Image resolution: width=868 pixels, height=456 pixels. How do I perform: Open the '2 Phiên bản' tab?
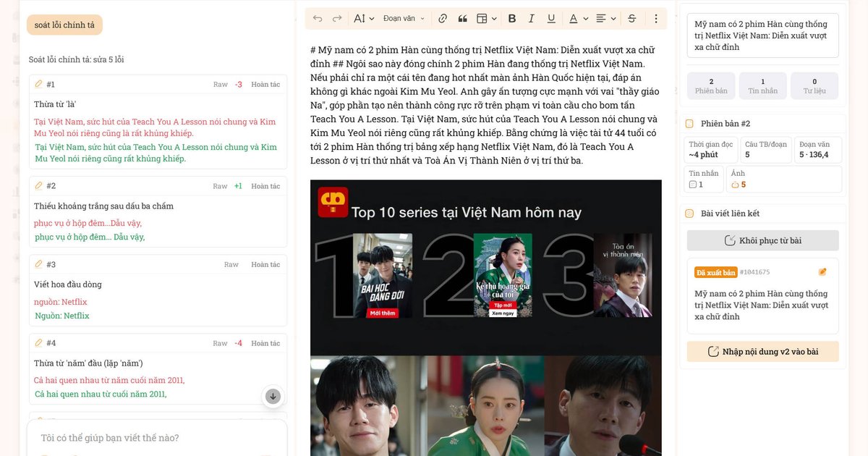coord(711,86)
